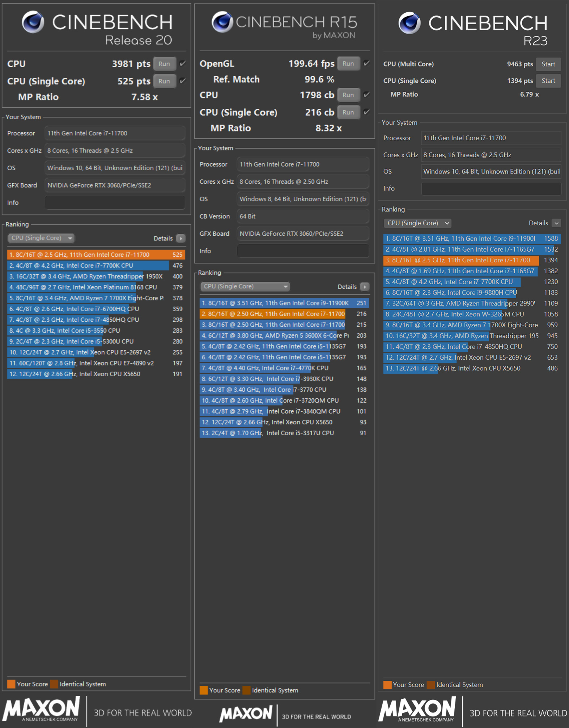Screen dimensions: 569x728
Task: Select i9-11900K entry in R15 ranking
Action: [275, 303]
